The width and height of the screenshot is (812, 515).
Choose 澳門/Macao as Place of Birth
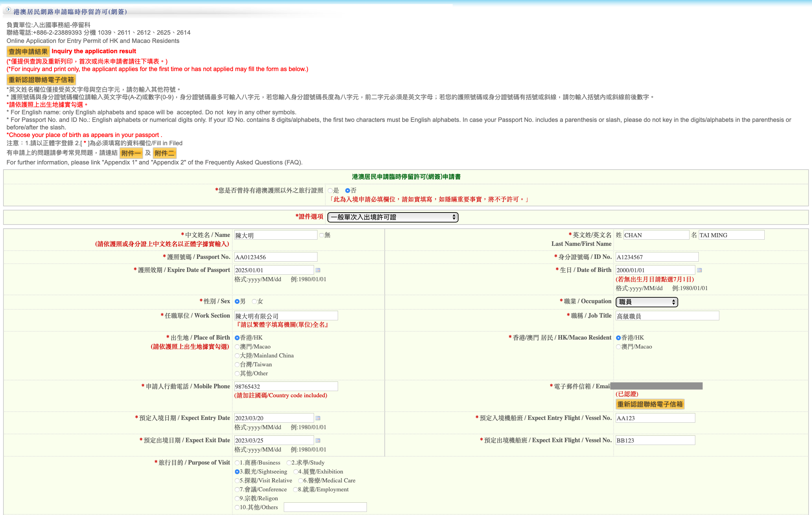click(x=237, y=347)
